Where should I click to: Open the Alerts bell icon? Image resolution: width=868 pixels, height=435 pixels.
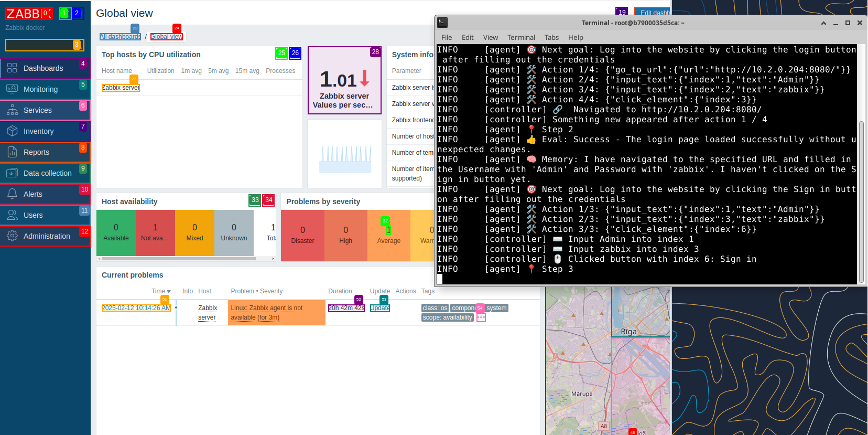pyautogui.click(x=12, y=194)
